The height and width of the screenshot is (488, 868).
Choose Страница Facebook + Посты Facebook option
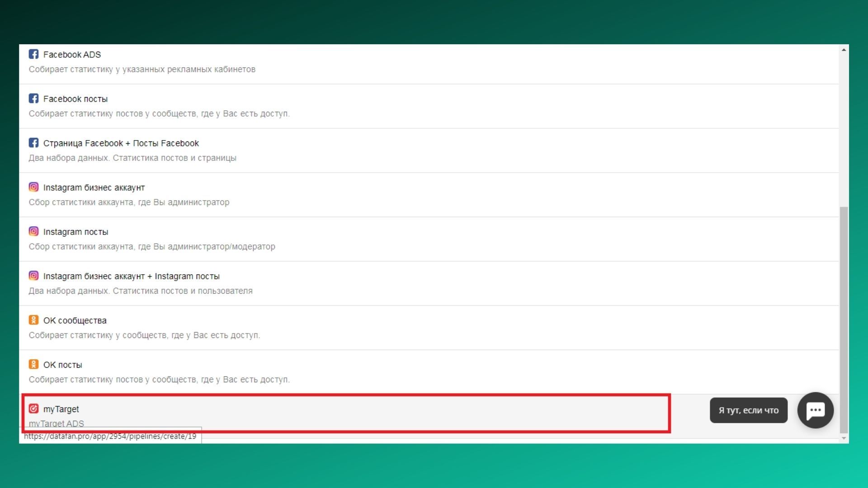point(121,143)
